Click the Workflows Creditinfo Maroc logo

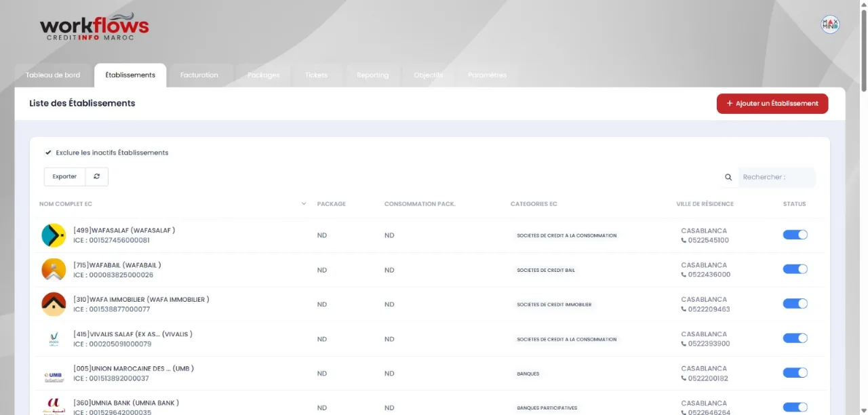94,28
